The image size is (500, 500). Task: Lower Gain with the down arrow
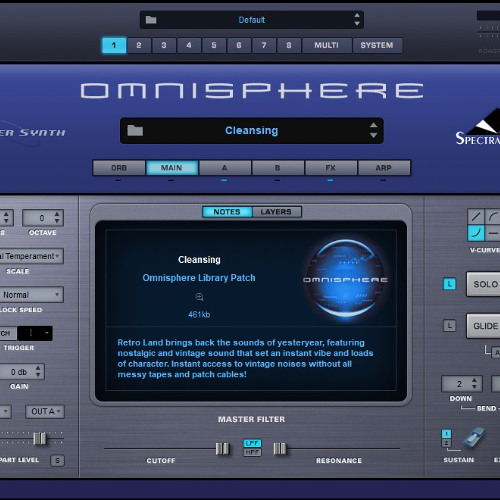coord(38,375)
